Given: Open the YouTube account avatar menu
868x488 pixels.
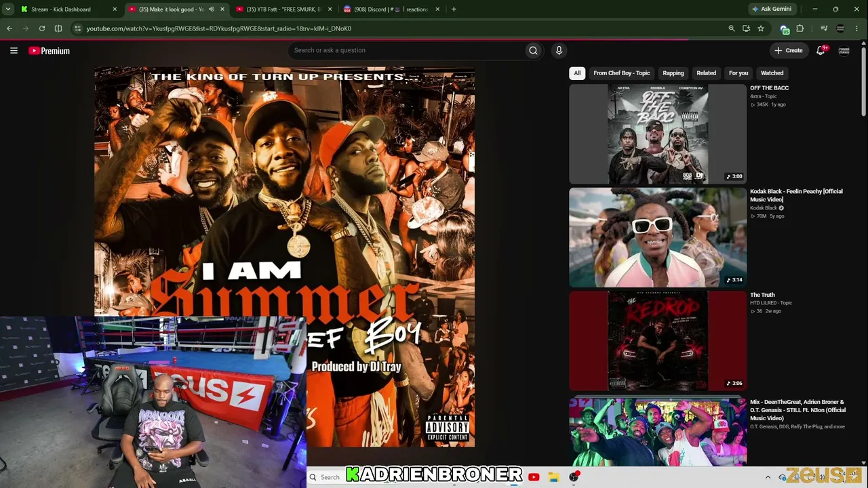Looking at the screenshot, I should point(844,51).
